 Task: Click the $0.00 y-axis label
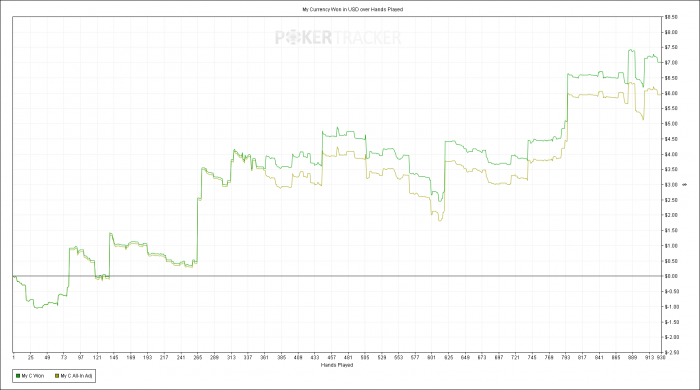coord(671,276)
